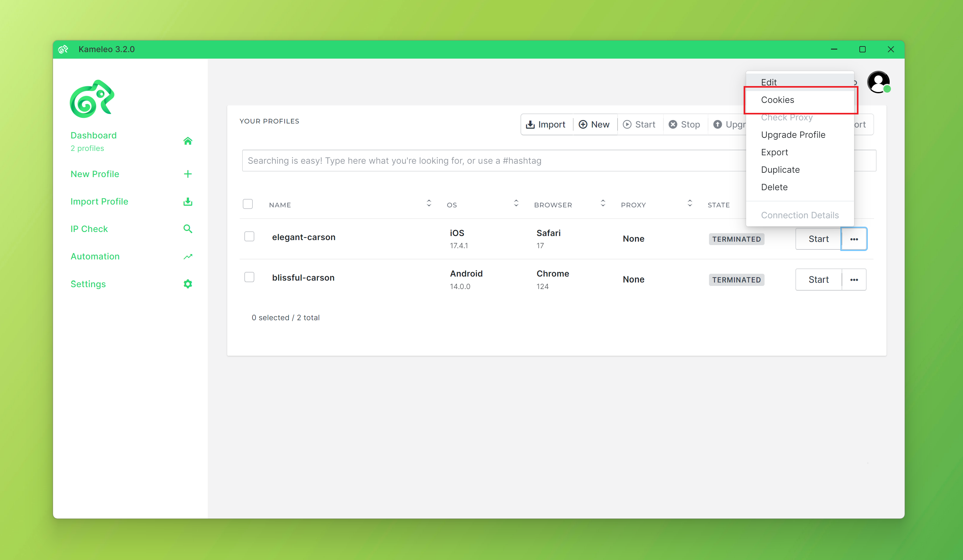This screenshot has height=560, width=963.
Task: Click the TERMINATED badge for blissful-carson
Action: 736,280
